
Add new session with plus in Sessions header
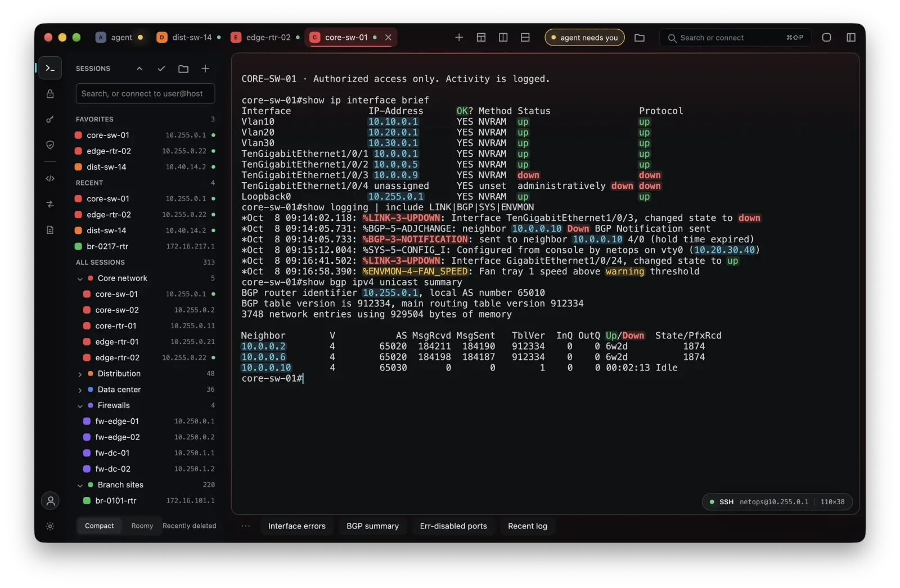tap(205, 69)
